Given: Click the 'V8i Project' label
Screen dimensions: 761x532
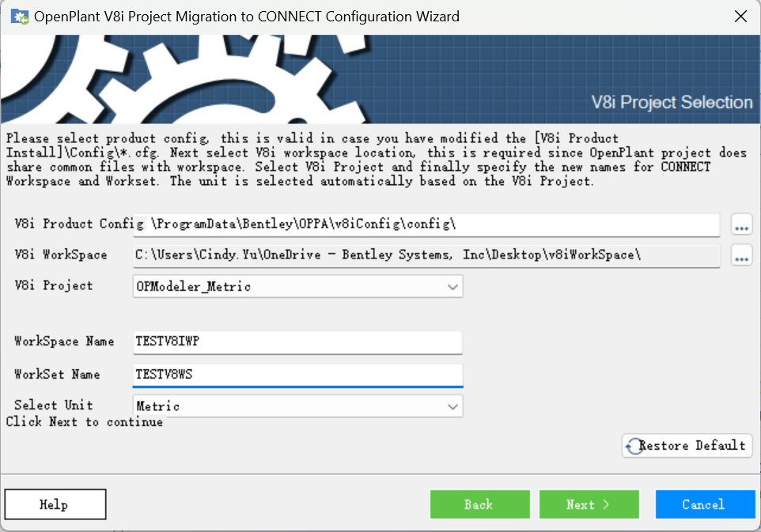Looking at the screenshot, I should coord(53,285).
